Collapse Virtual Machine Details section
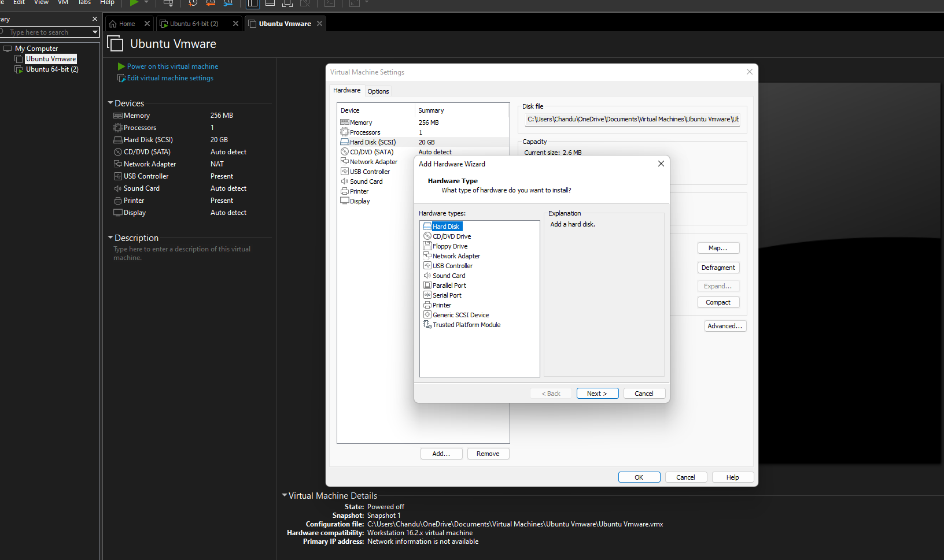 285,495
